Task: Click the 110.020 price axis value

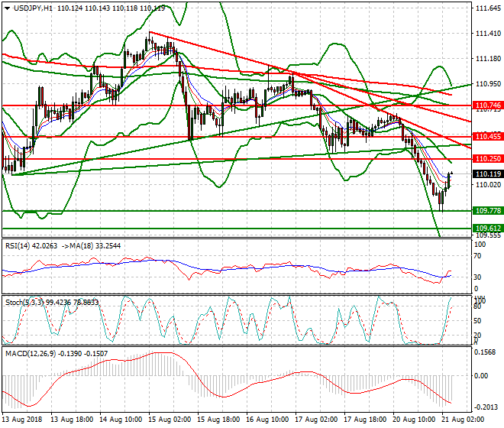Action: [488, 185]
